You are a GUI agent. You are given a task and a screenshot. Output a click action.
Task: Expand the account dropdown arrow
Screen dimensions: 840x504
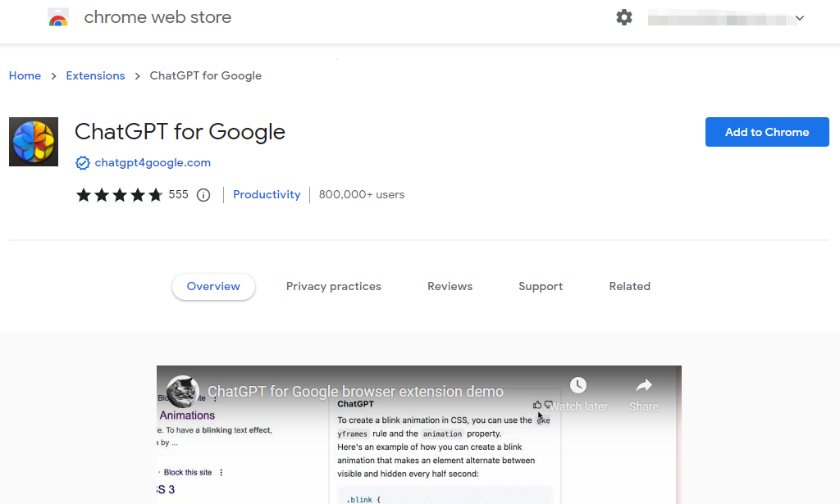pos(800,18)
